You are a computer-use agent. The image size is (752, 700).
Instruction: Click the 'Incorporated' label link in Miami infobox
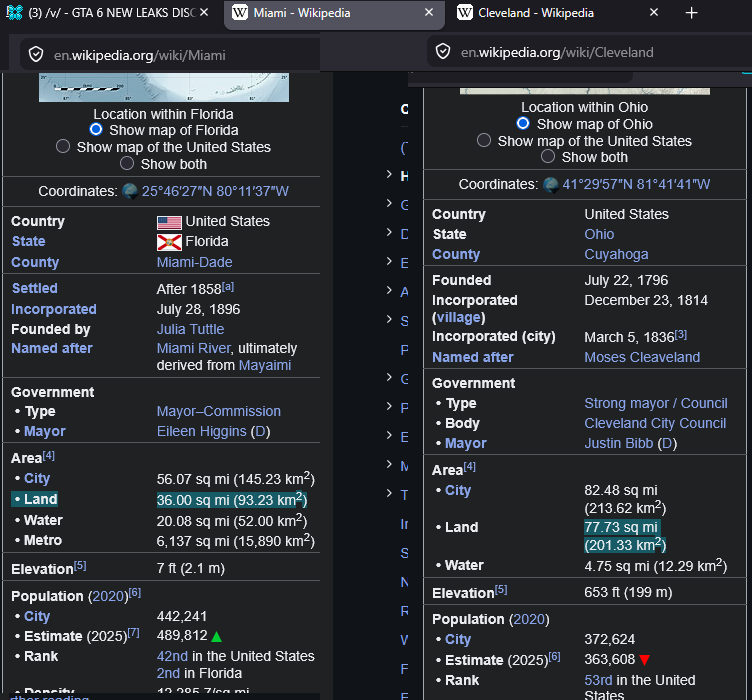tap(54, 309)
